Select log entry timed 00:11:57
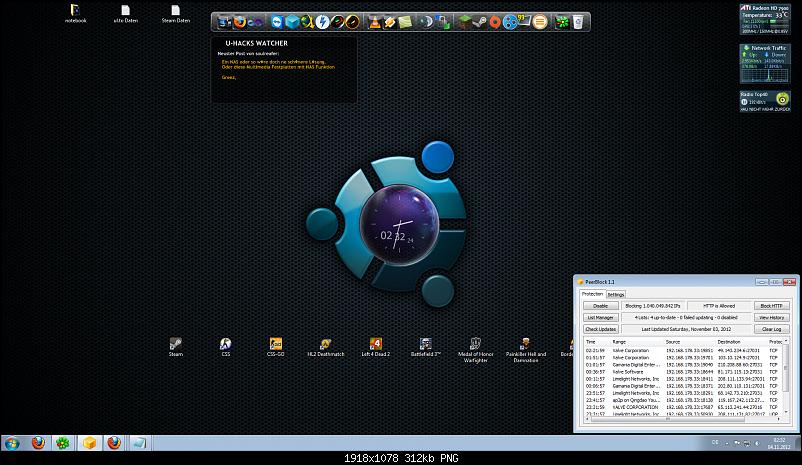The width and height of the screenshot is (802, 465). 683,379
